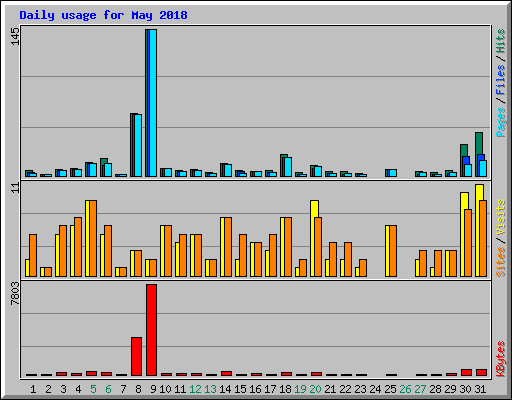Click day label 31 on the x-axis
This screenshot has height=400, width=512.
coord(480,389)
